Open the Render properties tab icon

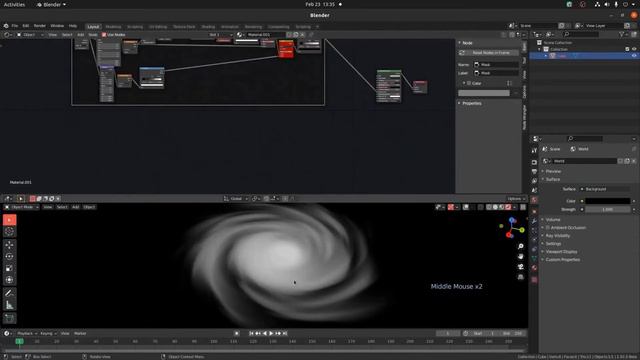534,162
